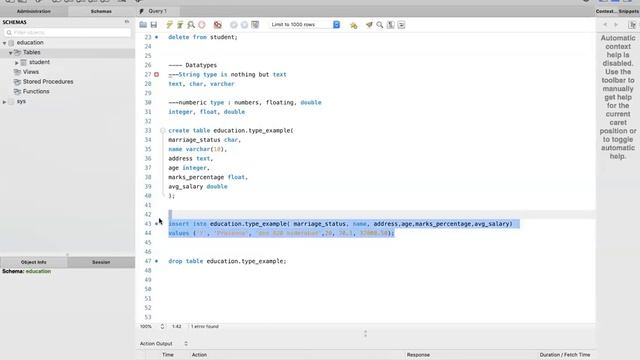Adjust the 100% zoom stepper
This screenshot has height=360, width=640.
162,327
